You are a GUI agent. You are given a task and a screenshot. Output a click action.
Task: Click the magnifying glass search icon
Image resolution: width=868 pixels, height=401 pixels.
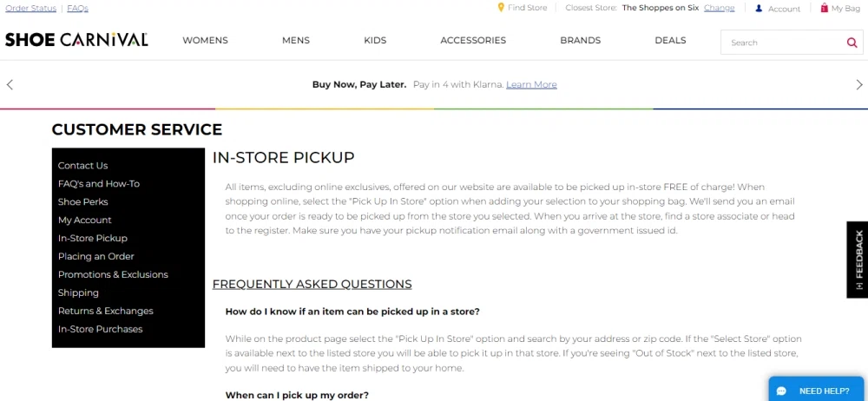[852, 43]
